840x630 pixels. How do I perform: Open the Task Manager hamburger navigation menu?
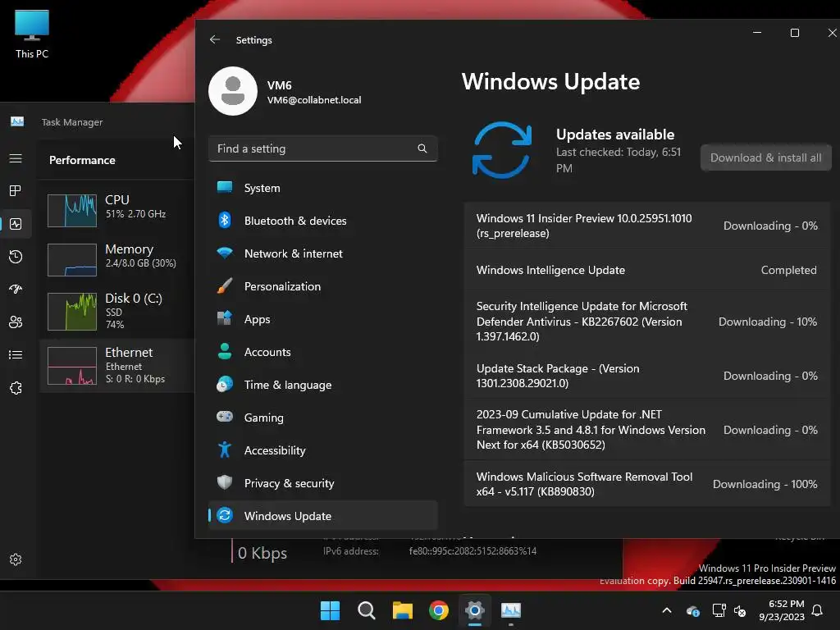16,158
